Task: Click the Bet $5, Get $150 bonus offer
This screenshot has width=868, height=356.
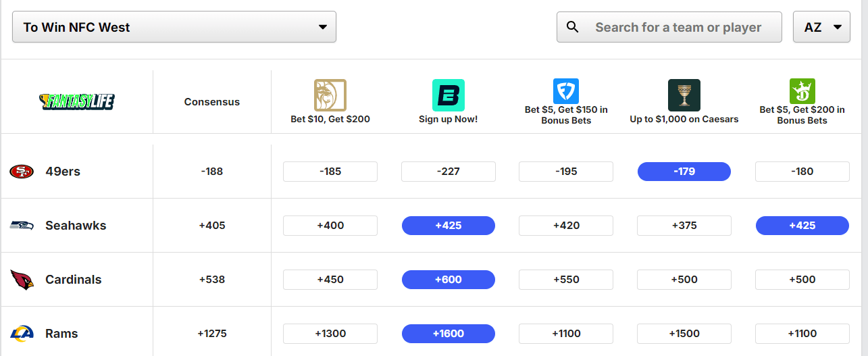Action: (566, 115)
